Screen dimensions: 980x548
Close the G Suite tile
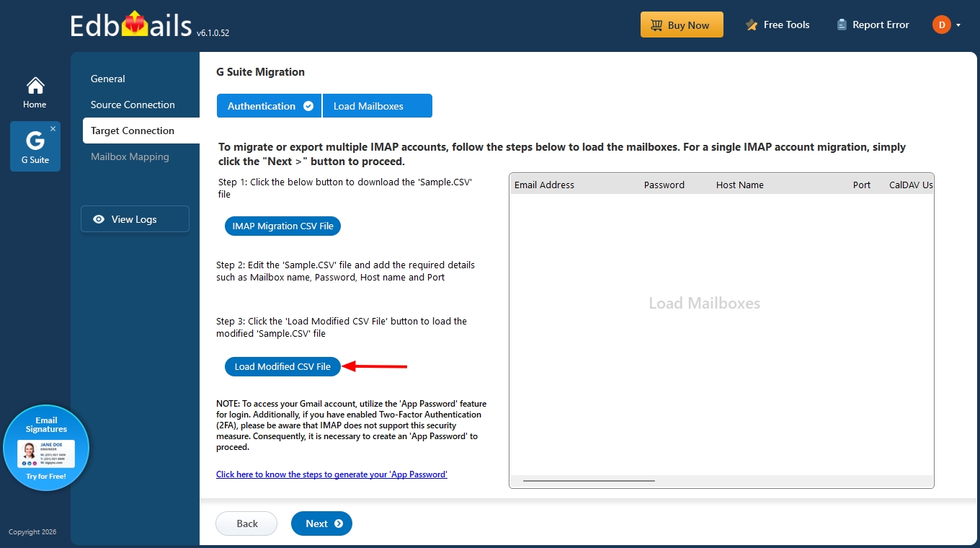[53, 129]
